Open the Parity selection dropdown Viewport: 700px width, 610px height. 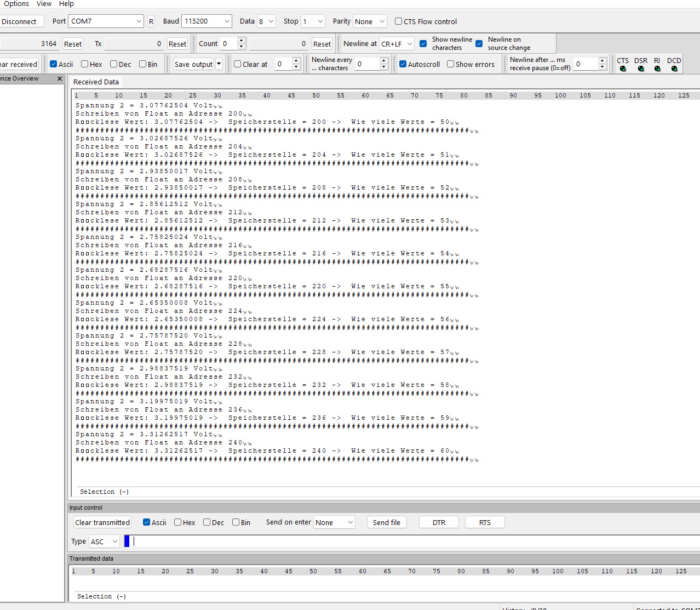click(383, 21)
